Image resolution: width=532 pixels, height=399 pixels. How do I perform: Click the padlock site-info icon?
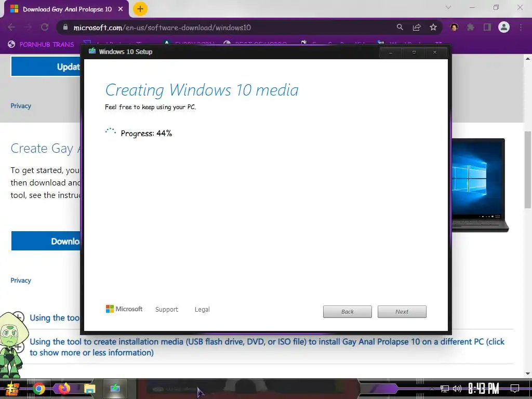[x=65, y=27]
